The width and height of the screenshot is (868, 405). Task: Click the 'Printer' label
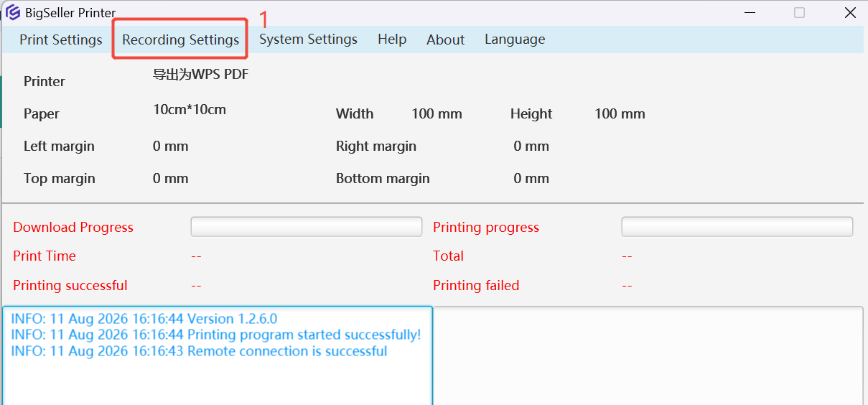(x=45, y=81)
